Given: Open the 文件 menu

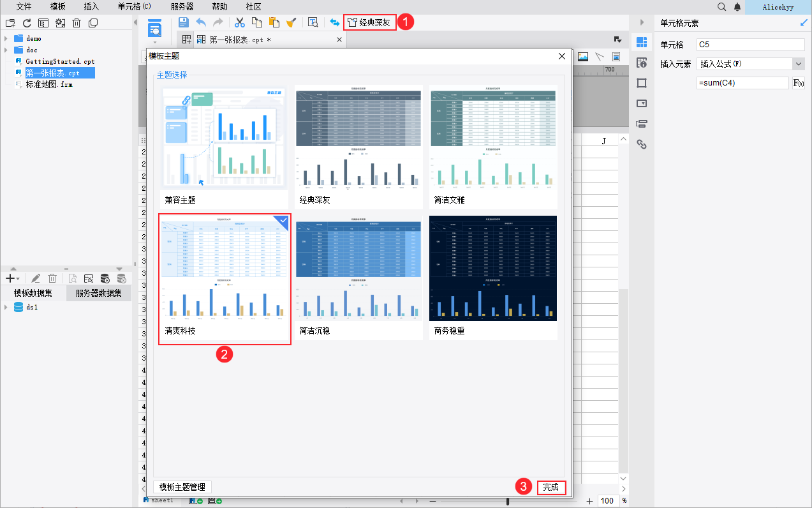Looking at the screenshot, I should coord(24,6).
